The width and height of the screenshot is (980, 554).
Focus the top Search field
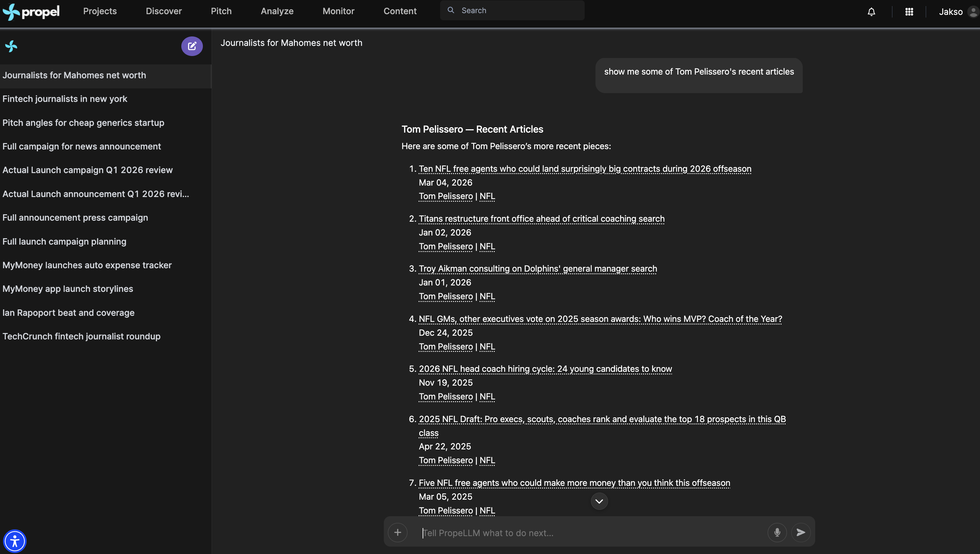coord(517,11)
